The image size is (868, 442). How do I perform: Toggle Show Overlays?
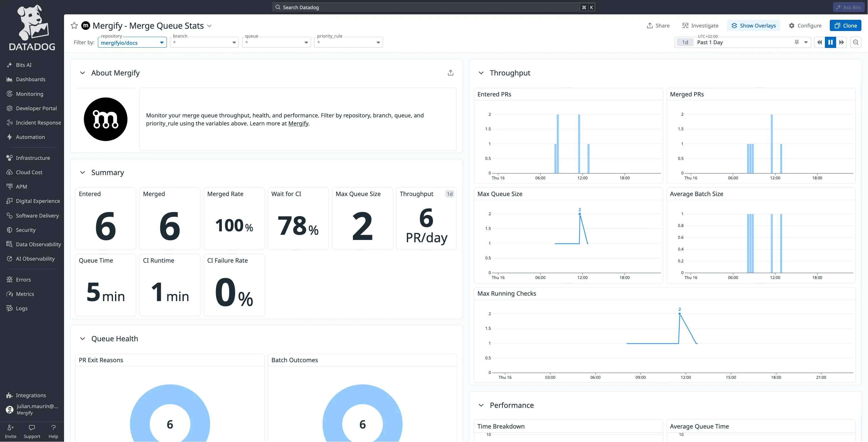coord(753,26)
